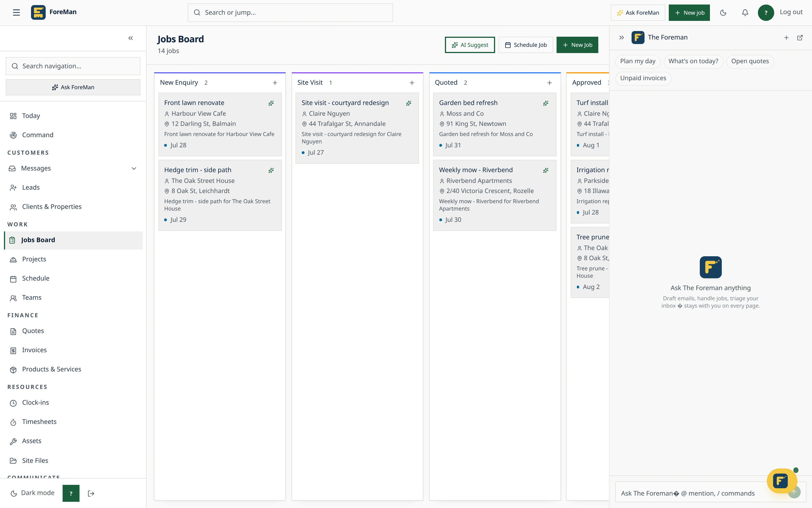Click Ask ForeMan button in sidebar
The width and height of the screenshot is (812, 508).
click(73, 87)
